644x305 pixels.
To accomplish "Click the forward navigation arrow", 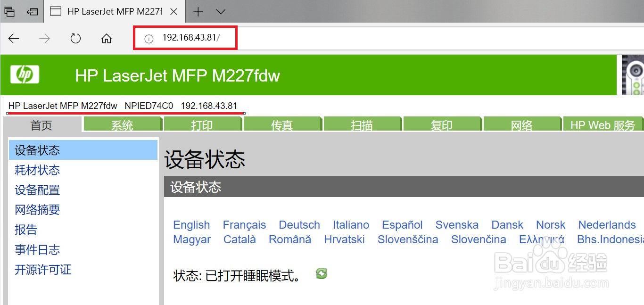I will (x=44, y=38).
